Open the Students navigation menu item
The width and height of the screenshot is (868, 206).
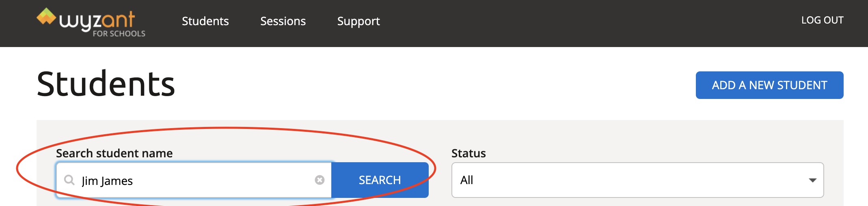(x=205, y=21)
